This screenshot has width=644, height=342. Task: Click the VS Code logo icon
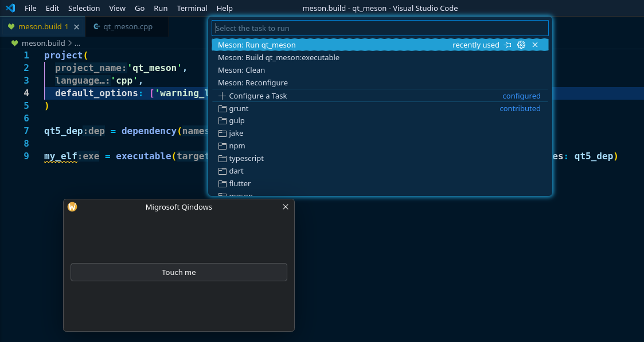click(x=10, y=8)
